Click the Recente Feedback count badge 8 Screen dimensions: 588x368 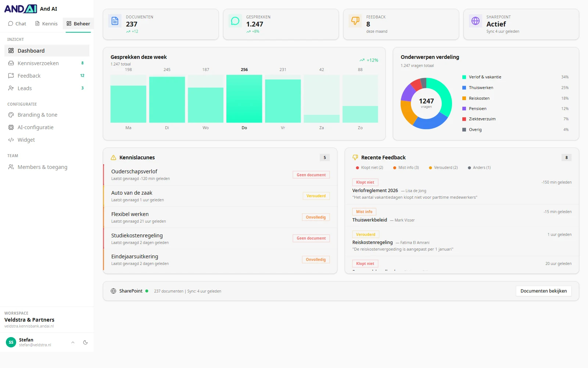point(566,158)
